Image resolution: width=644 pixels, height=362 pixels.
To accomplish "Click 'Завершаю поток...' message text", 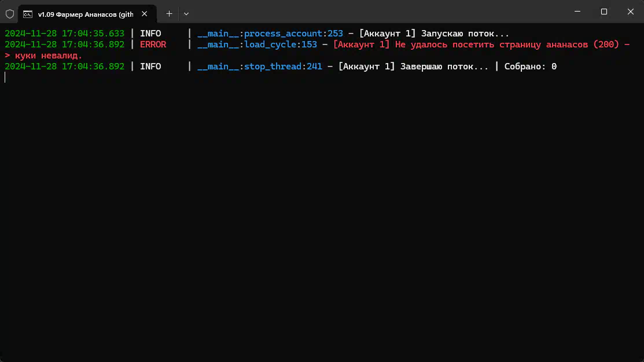I will click(x=444, y=67).
